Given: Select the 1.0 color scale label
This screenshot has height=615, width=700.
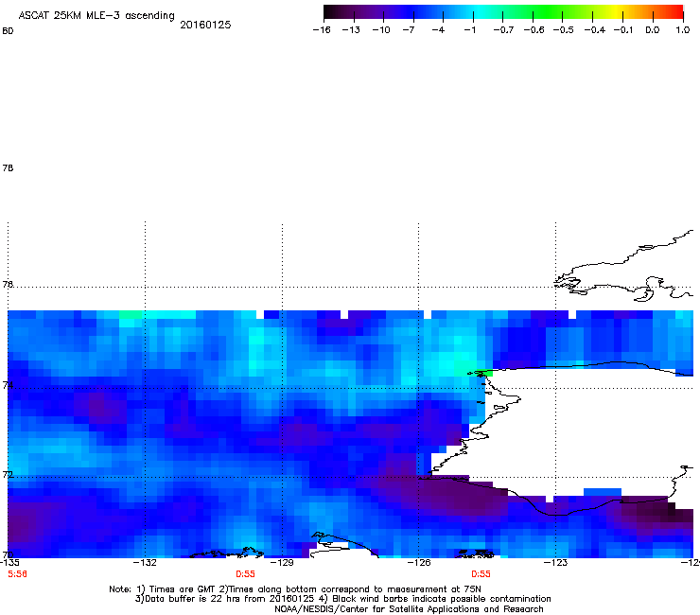Looking at the screenshot, I should point(683,30).
